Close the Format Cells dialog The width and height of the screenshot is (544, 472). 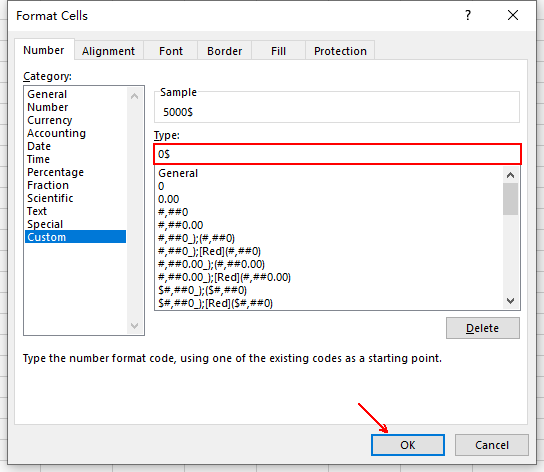(512, 15)
